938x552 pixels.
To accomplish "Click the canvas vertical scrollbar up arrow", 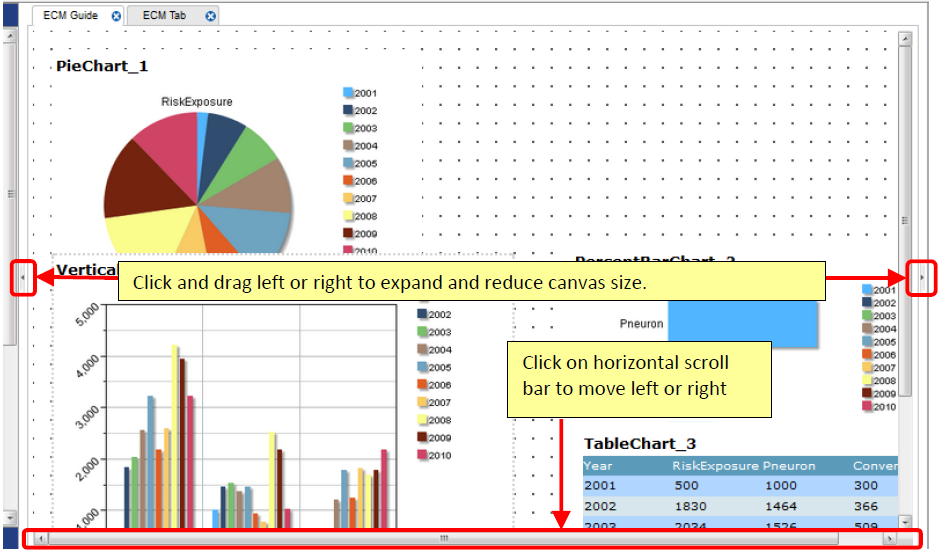I will tap(905, 39).
